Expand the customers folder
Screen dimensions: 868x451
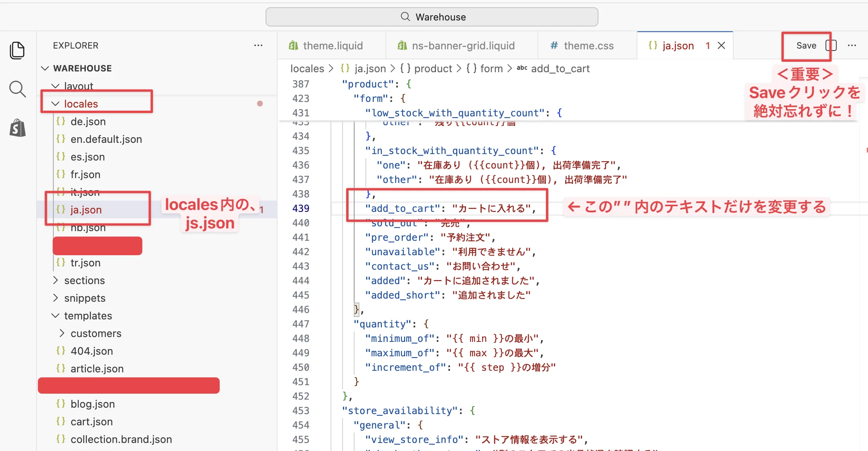62,333
